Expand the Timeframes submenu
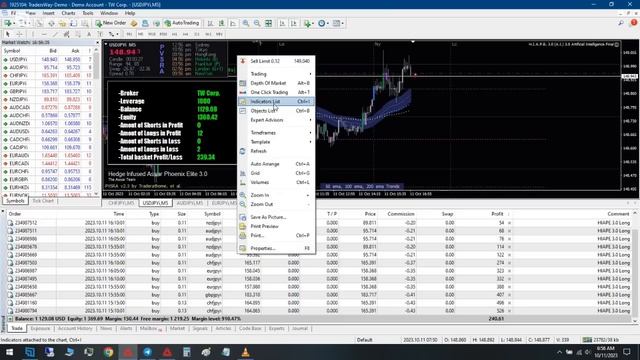Viewport: 640px width, 360px height. click(x=276, y=133)
